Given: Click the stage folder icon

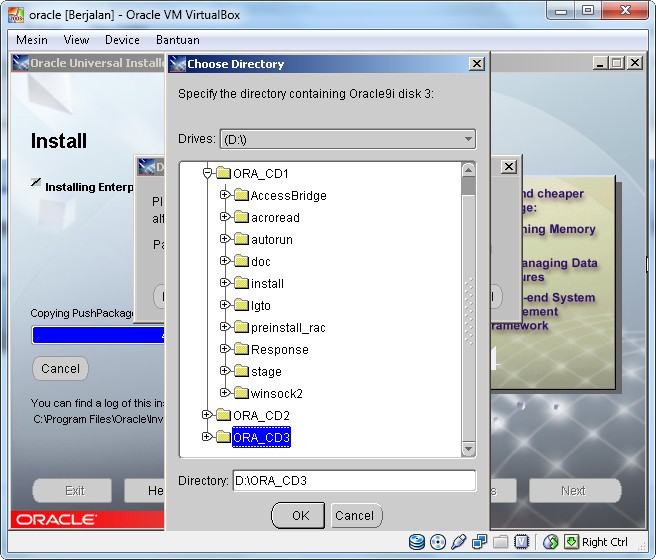Looking at the screenshot, I should [x=241, y=371].
